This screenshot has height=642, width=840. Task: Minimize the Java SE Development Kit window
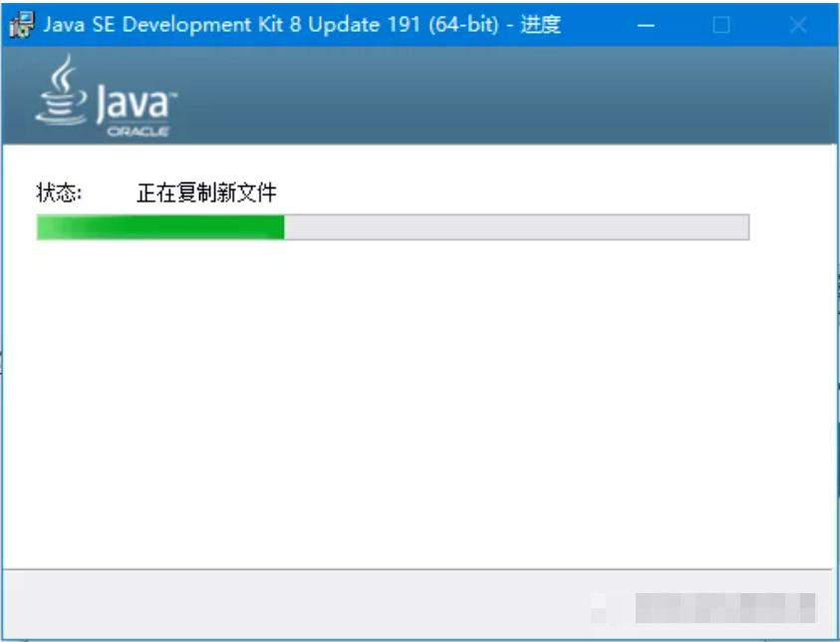click(x=646, y=25)
